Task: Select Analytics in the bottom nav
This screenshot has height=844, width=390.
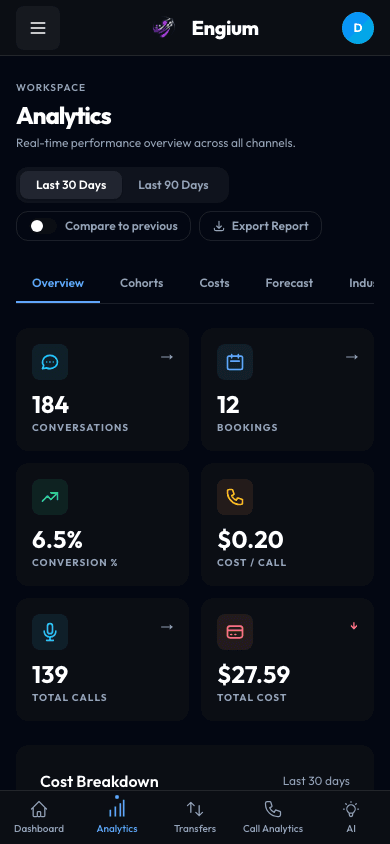Action: coord(117,817)
